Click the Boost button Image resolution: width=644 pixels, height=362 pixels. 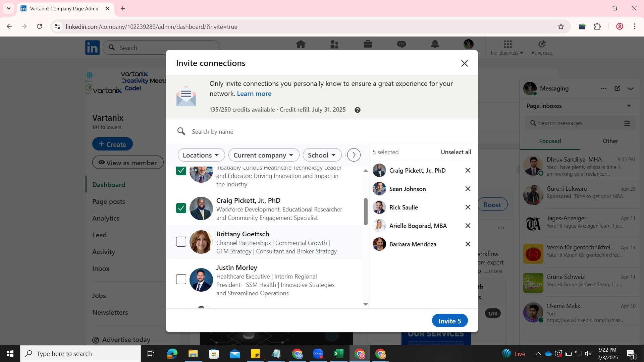(492, 205)
